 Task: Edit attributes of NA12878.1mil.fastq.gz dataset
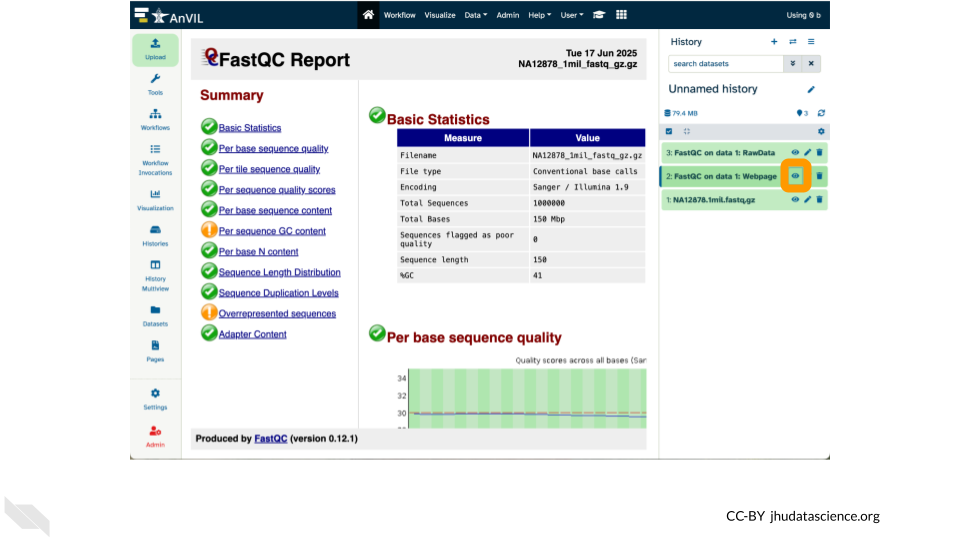point(808,200)
